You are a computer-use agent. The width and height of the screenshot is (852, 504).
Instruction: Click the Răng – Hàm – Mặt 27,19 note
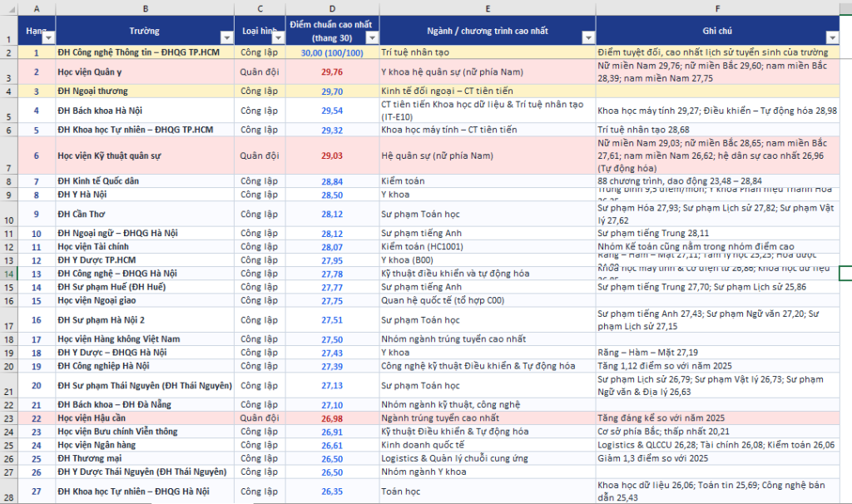coord(717,353)
